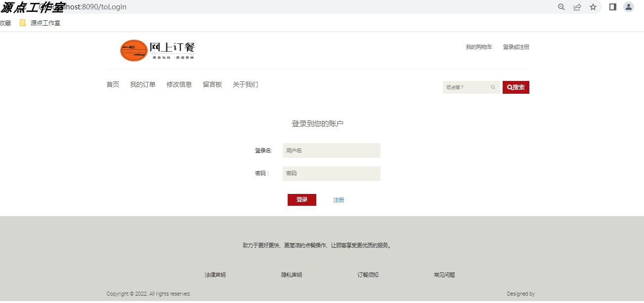The image size is (644, 303).
Task: Click the browser profile avatar icon
Action: click(628, 7)
